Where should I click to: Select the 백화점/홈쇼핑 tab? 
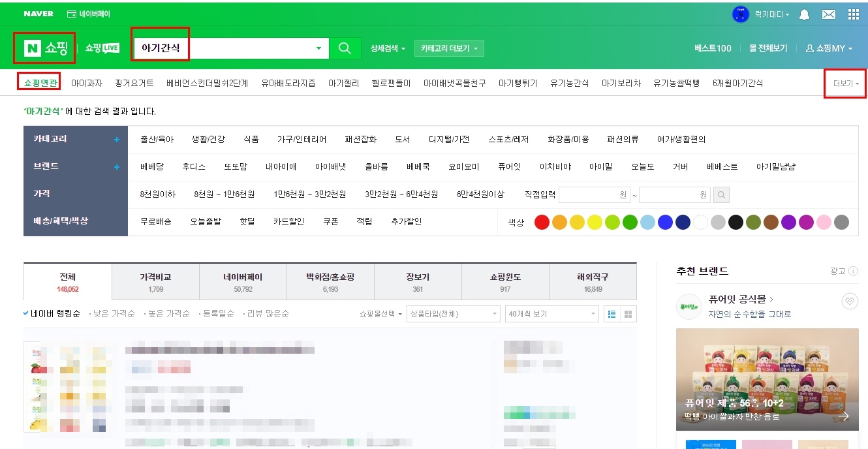[330, 282]
